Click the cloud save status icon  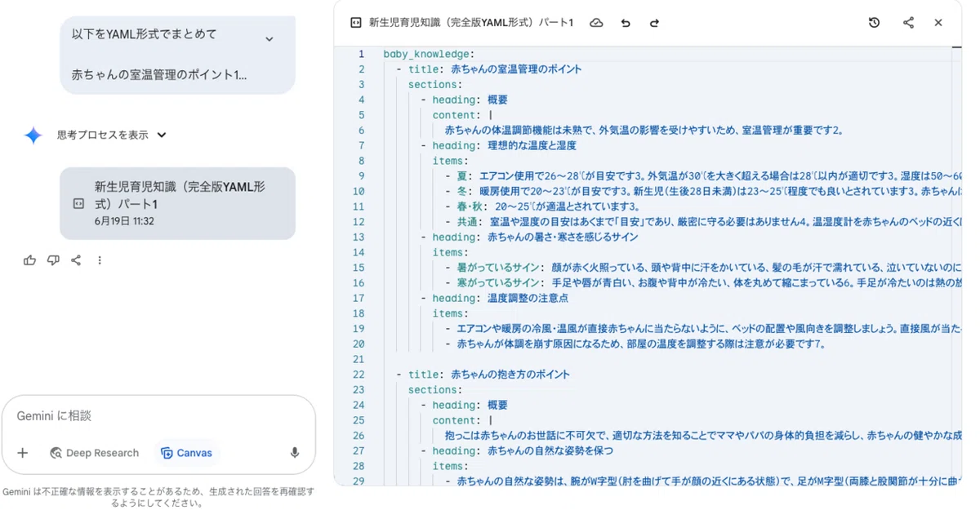point(596,23)
